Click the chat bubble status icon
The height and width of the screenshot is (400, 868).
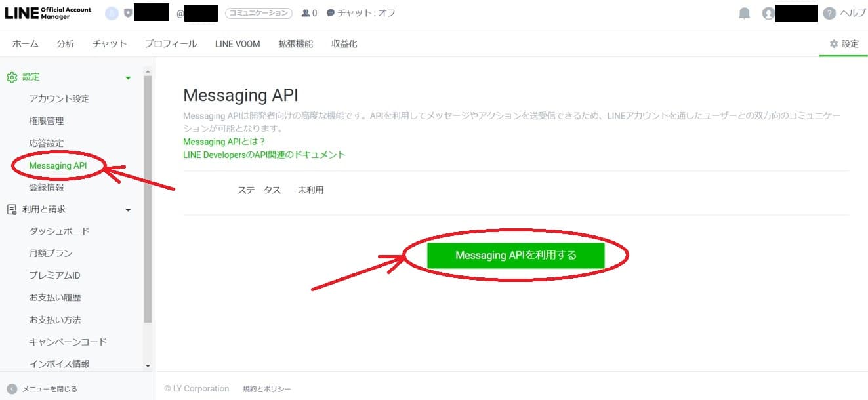331,13
